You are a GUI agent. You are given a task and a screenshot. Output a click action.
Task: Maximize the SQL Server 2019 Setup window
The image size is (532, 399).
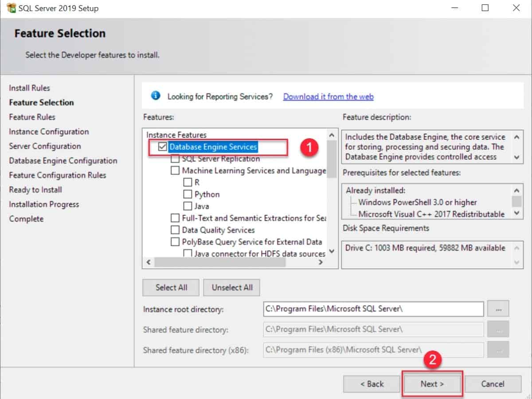(x=485, y=8)
